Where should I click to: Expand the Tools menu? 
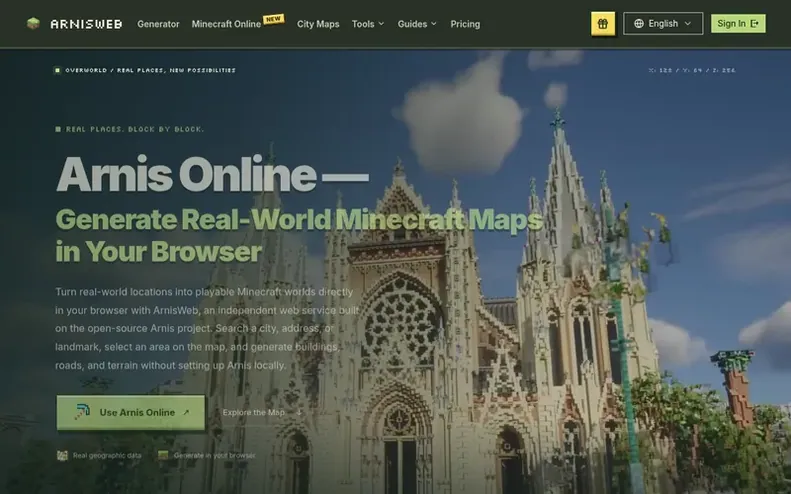[x=368, y=24]
